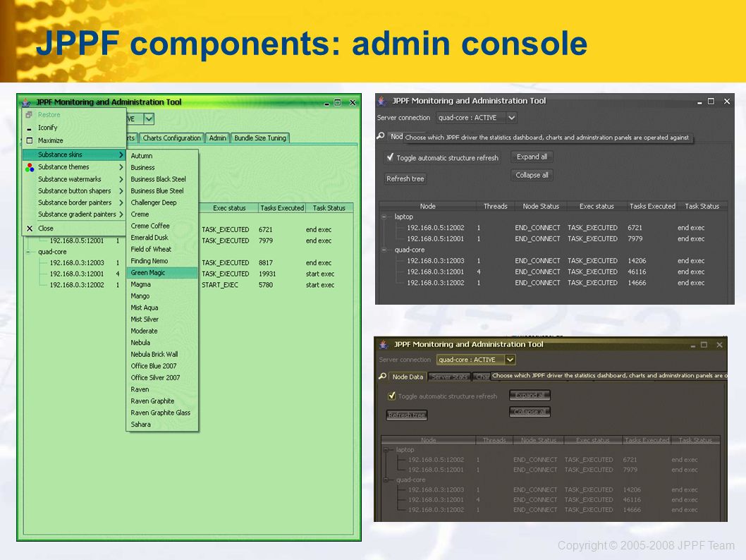Viewport: 746px width, 560px height.
Task: Collapse laptop node in bottom dark window
Action: 386,449
